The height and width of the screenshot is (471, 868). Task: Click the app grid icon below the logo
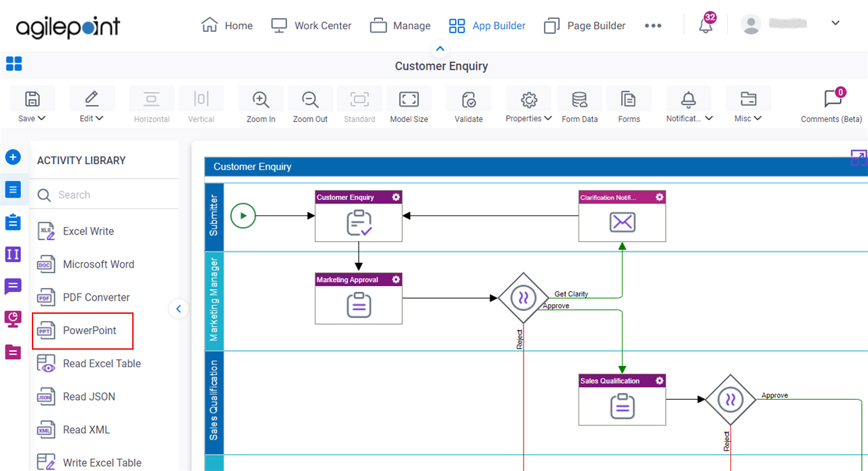click(14, 64)
